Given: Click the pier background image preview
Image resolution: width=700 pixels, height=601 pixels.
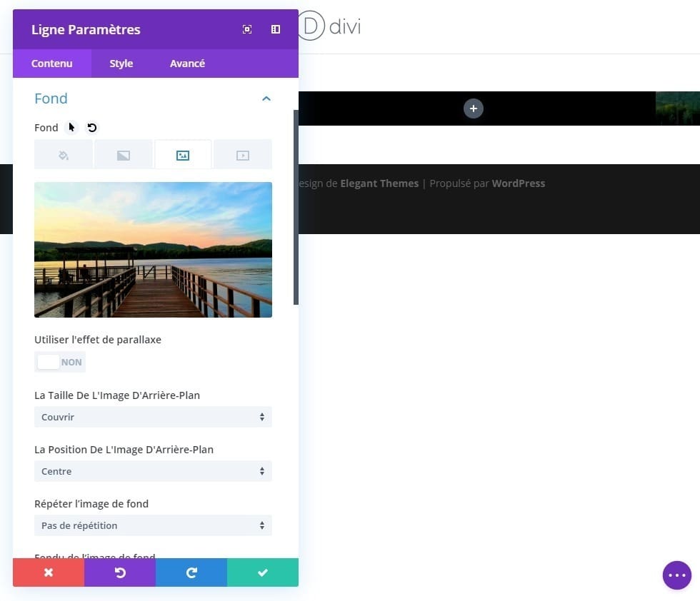Looking at the screenshot, I should (x=153, y=250).
